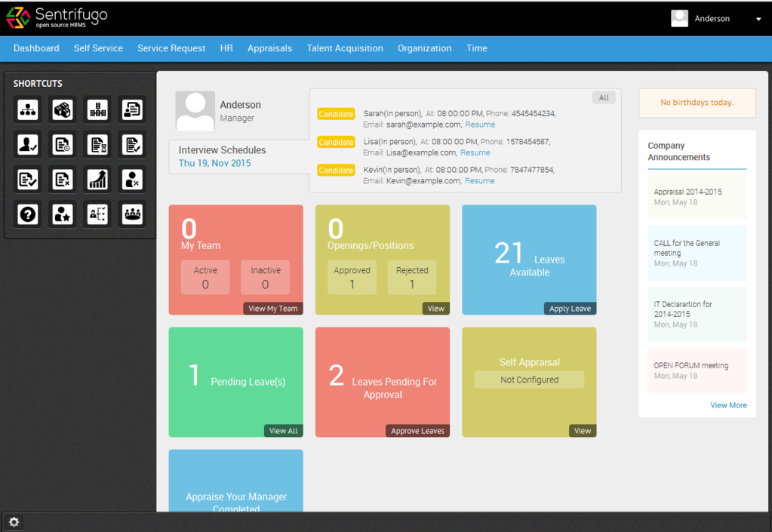Image resolution: width=772 pixels, height=532 pixels.
Task: Open IT Declarartion for 2014-2015 announcement
Action: pyautogui.click(x=697, y=314)
